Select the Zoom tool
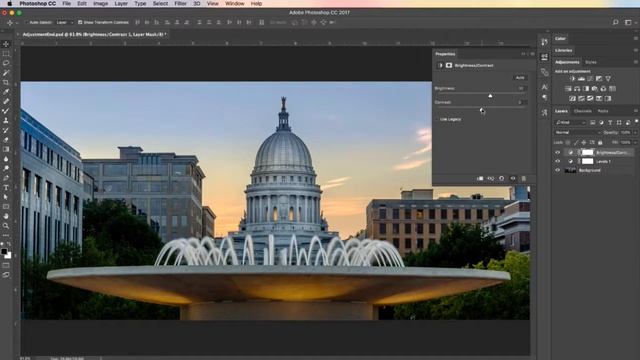Screen dimensions: 640x360 pos(6,226)
